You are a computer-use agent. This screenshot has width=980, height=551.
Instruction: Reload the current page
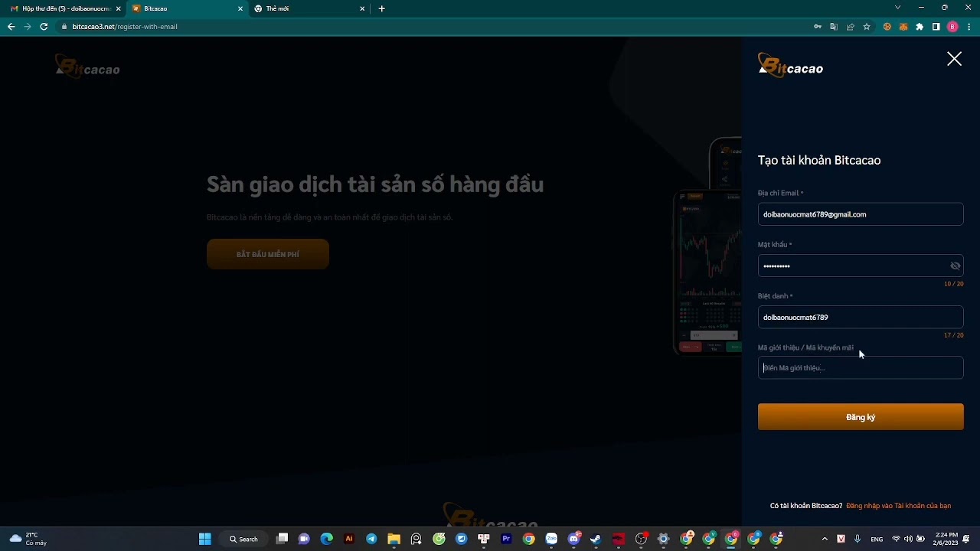44,27
